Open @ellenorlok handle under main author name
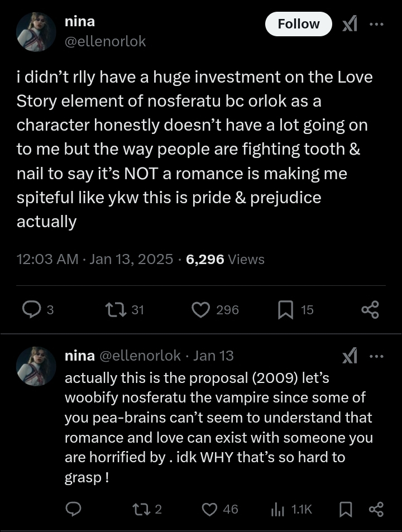The width and height of the screenshot is (402, 532). [x=106, y=41]
